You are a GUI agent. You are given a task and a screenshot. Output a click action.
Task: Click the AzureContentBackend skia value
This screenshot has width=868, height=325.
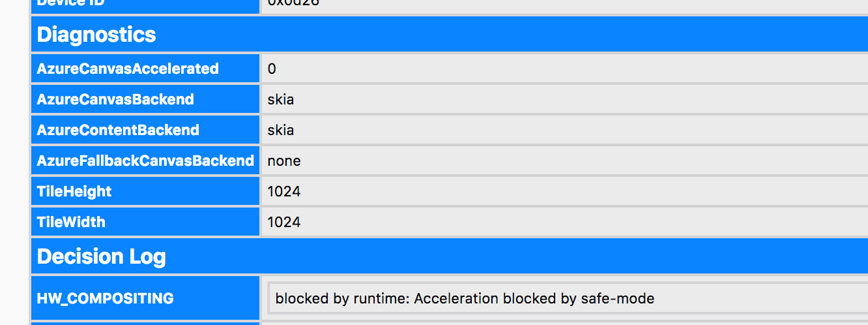coord(280,130)
